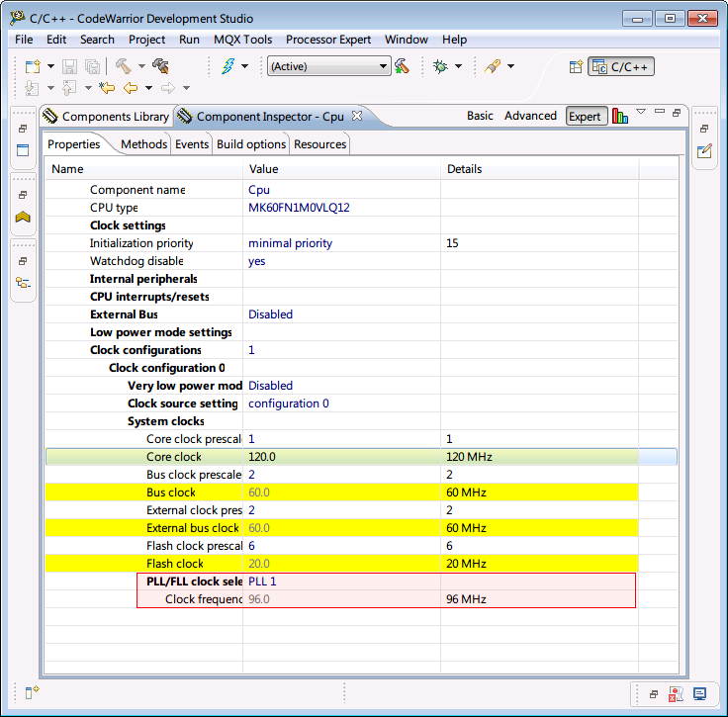The image size is (728, 717).
Task: Open the yellow layered fast view icon
Action: 23,217
